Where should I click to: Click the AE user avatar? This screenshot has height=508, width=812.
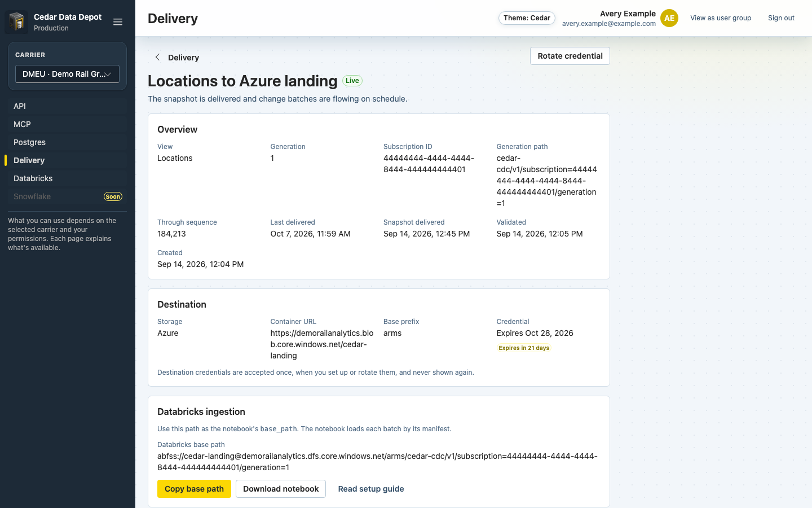click(669, 18)
